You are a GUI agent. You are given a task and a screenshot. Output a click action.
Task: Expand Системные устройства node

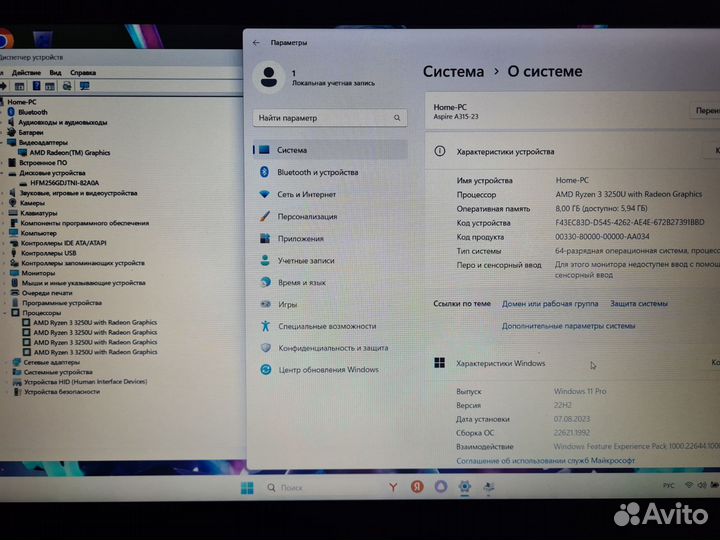[x=6, y=372]
